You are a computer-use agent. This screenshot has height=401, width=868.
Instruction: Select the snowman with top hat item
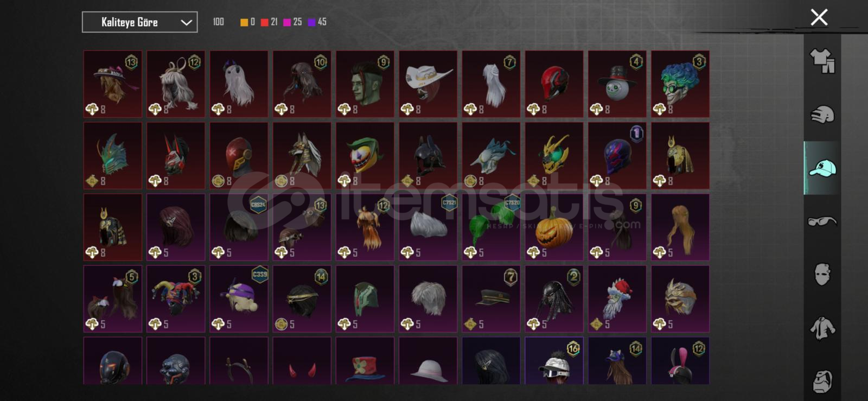(617, 84)
